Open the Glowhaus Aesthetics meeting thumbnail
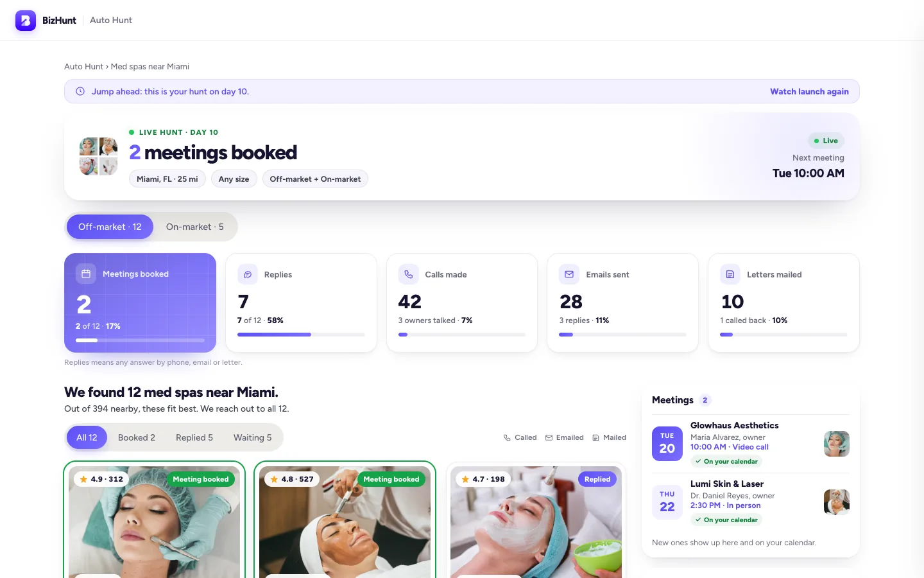Viewport: 924px width, 578px height. coord(837,444)
